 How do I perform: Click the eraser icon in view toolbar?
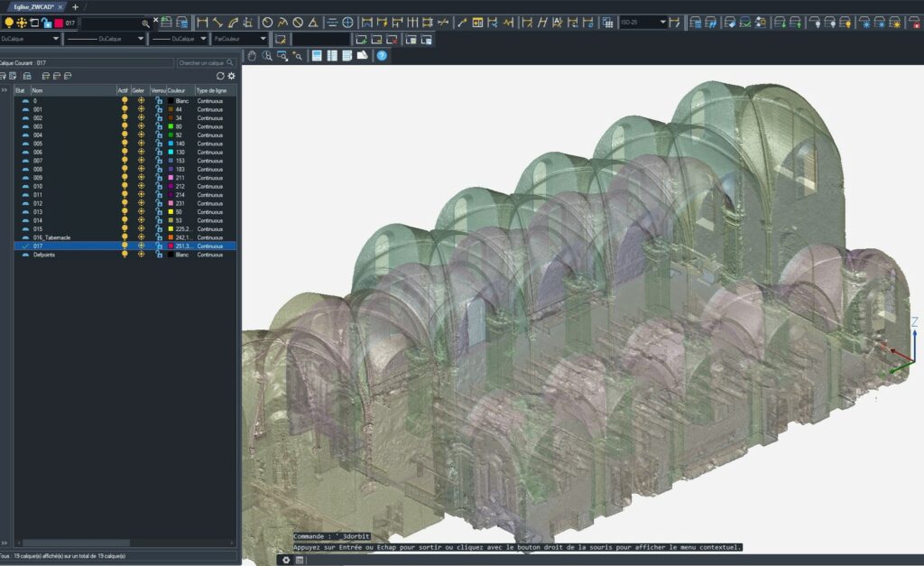363,55
